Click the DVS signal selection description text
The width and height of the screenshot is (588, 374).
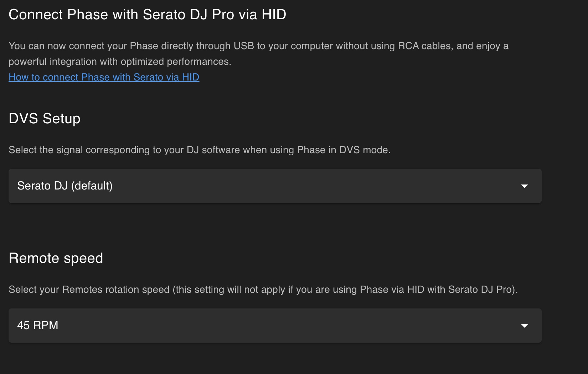[x=200, y=150]
